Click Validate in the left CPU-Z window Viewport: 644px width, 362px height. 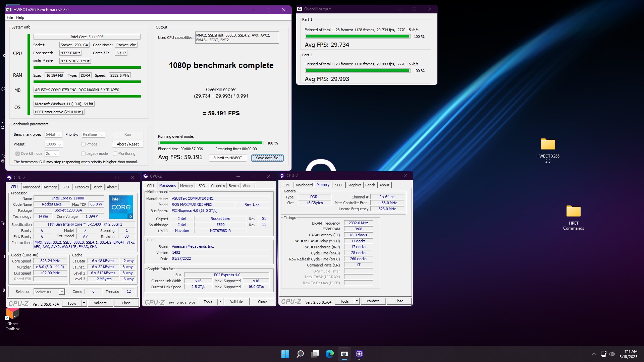100,303
